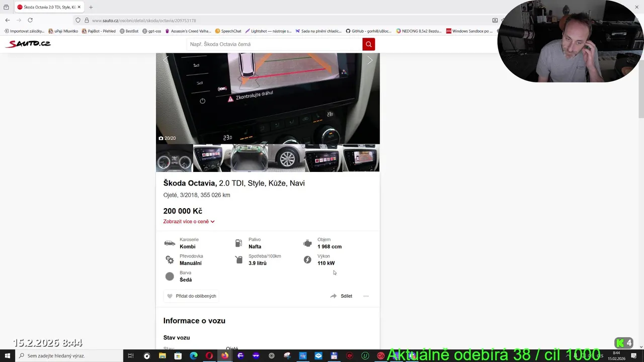Click the download icon in browser toolbar

pyautogui.click(x=495, y=20)
